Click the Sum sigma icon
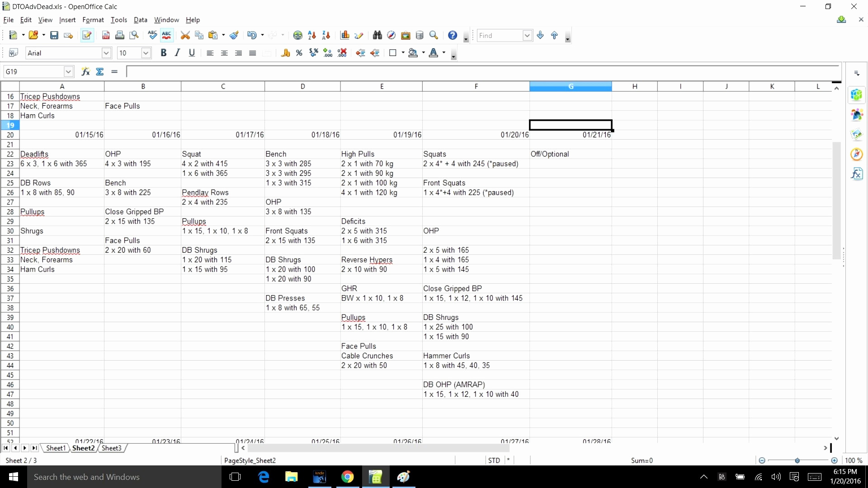The width and height of the screenshot is (868, 488). 100,71
